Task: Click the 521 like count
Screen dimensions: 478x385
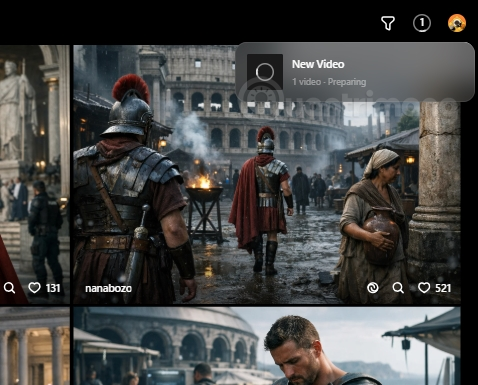Action: pyautogui.click(x=443, y=288)
